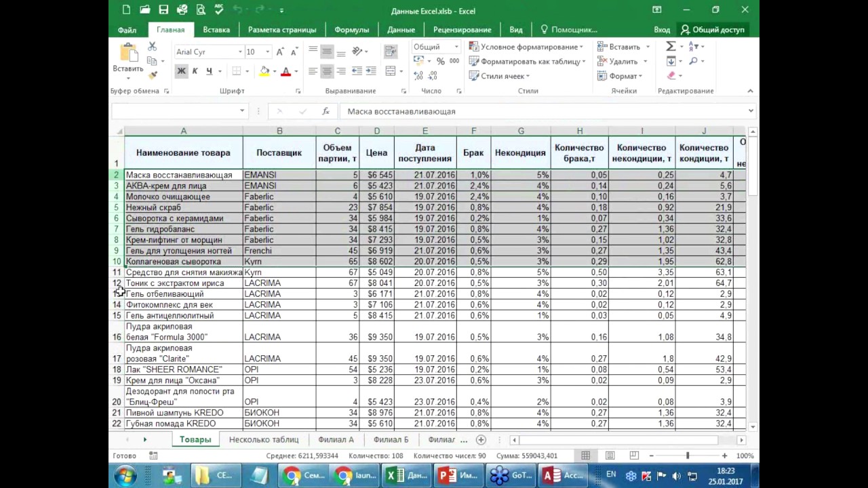Click the accounting number format icon
The height and width of the screenshot is (488, 868).
[418, 61]
